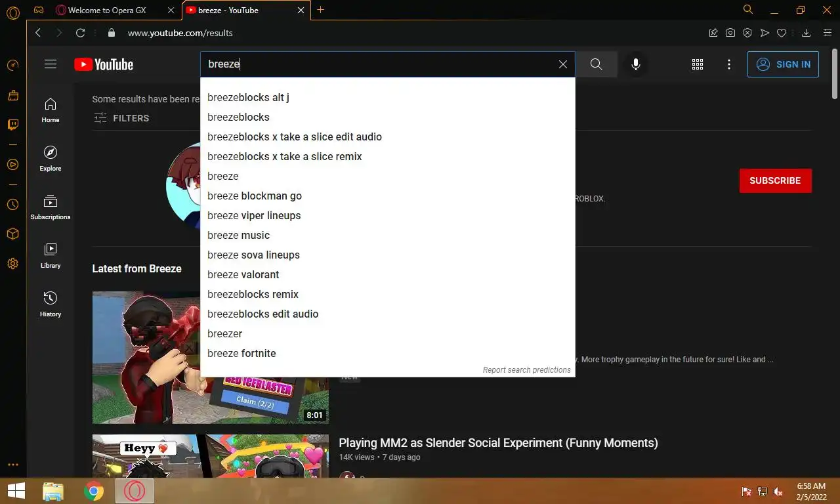The image size is (840, 504).
Task: Open Settings gear in Opera sidebar
Action: click(12, 264)
